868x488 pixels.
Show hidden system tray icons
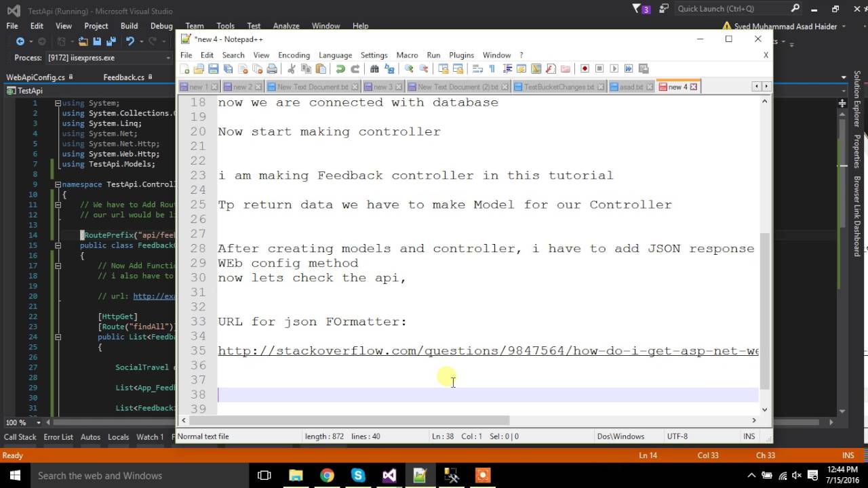pos(751,475)
